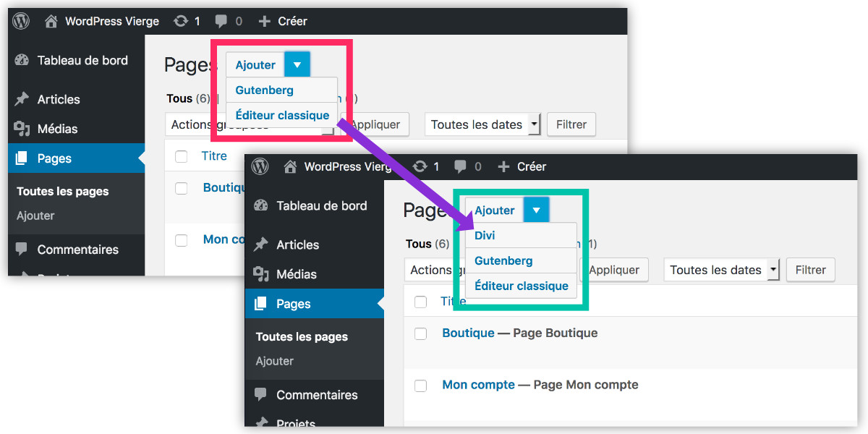Open Toutes les dates dropdown in back window
Viewport: 868px width, 434px height.
483,124
